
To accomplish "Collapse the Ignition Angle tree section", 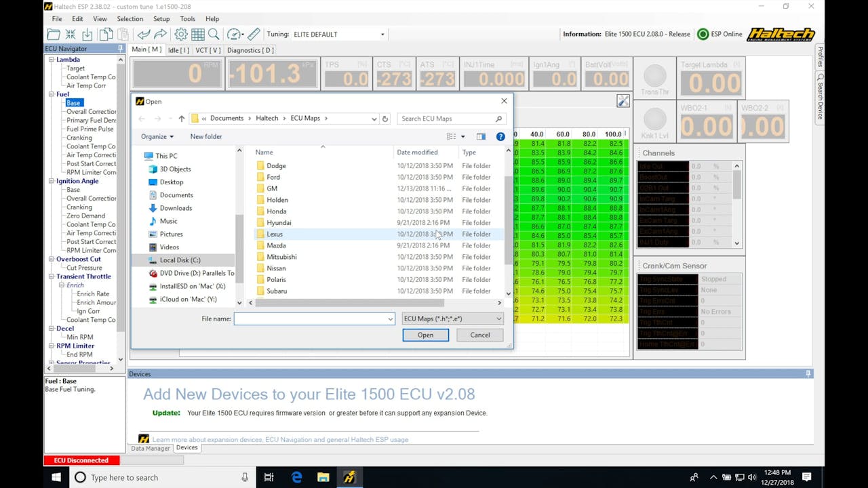I will pos(52,181).
